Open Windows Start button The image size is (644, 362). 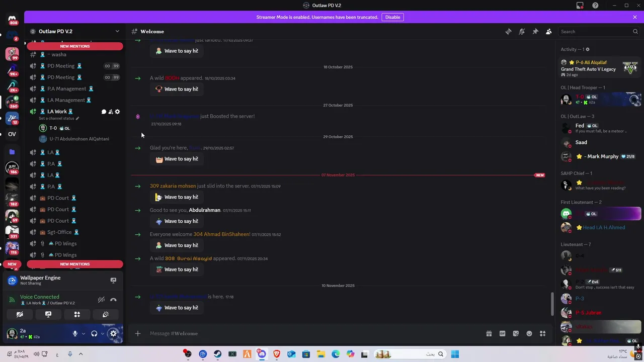pyautogui.click(x=455, y=354)
